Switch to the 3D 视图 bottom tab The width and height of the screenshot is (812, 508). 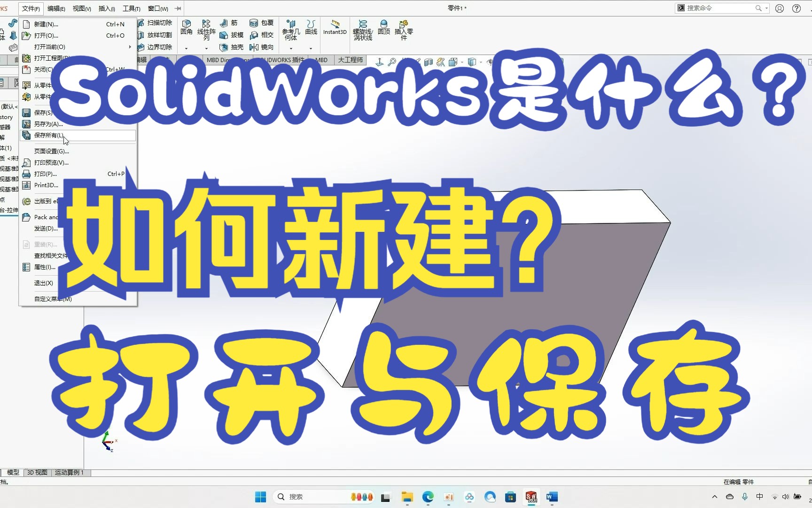(37, 472)
